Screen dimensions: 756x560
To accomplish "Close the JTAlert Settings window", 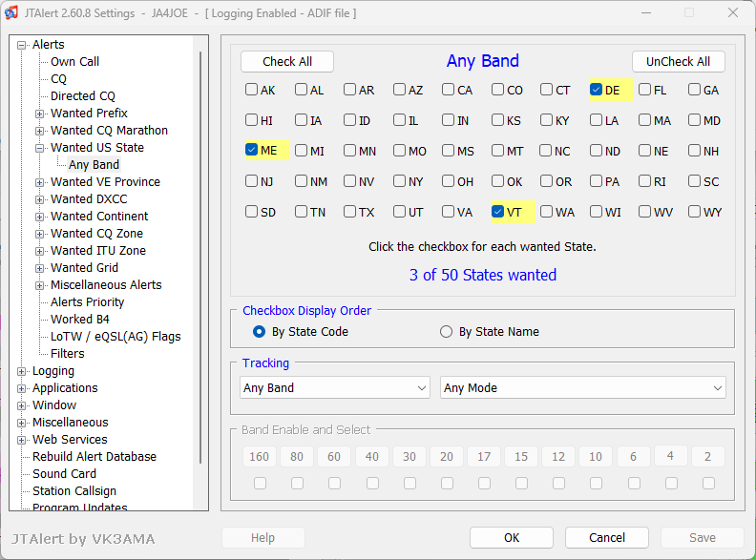I will pos(733,13).
